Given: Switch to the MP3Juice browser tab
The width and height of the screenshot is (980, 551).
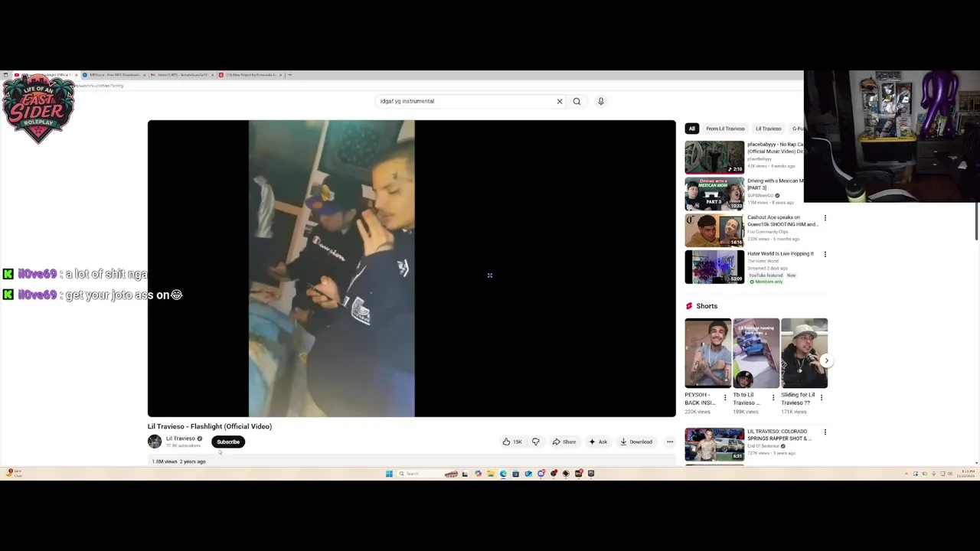Looking at the screenshot, I should coord(113,75).
